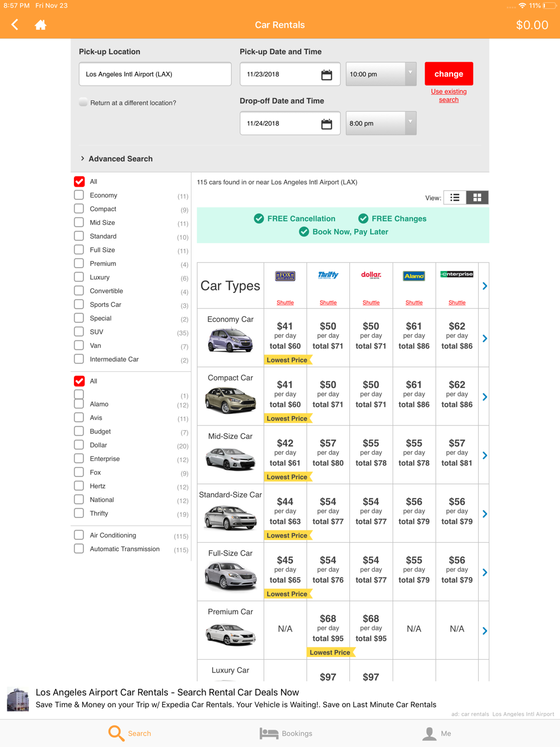560x747 pixels.
Task: Open pick-up time 10:00 pm dropdown
Action: (x=381, y=74)
